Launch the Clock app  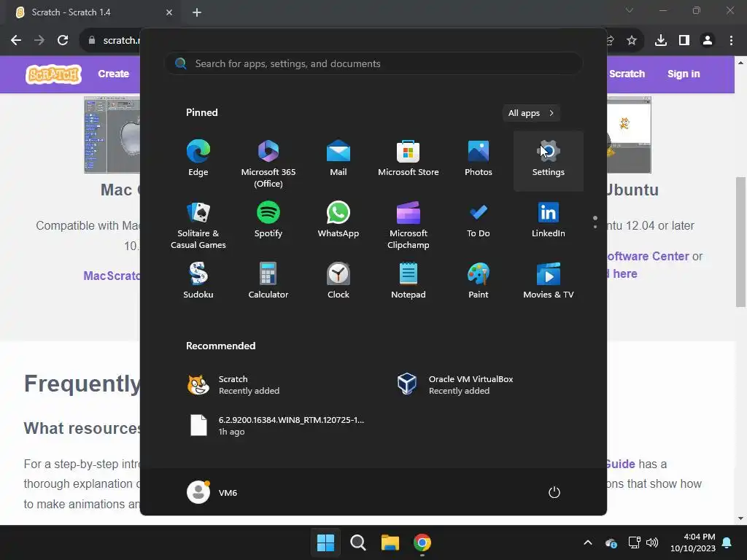click(x=338, y=281)
